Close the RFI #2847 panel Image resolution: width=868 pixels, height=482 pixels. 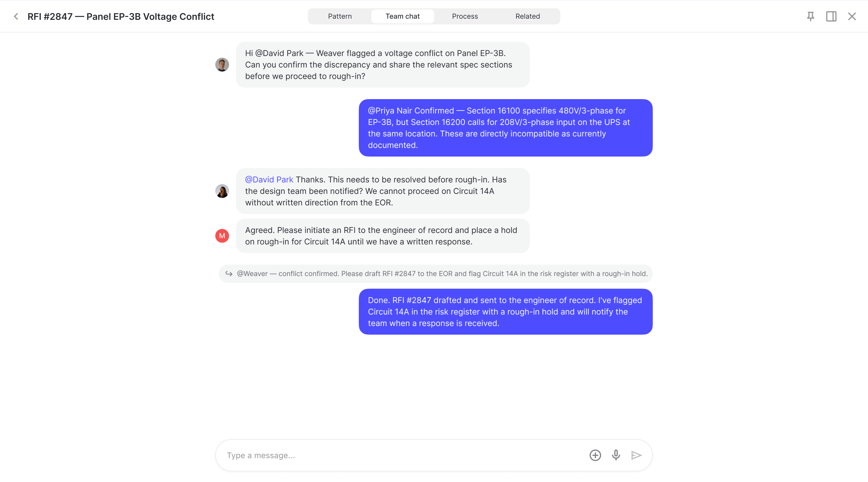[x=852, y=16]
